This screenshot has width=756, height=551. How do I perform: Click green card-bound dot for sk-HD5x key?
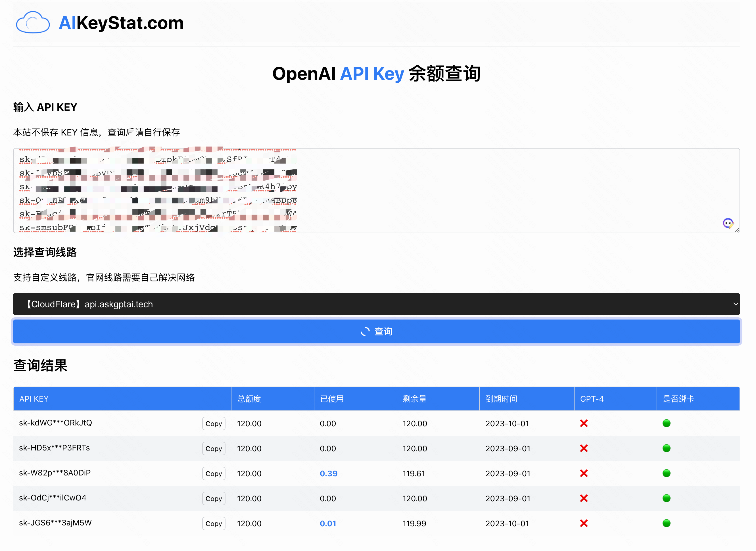click(666, 448)
